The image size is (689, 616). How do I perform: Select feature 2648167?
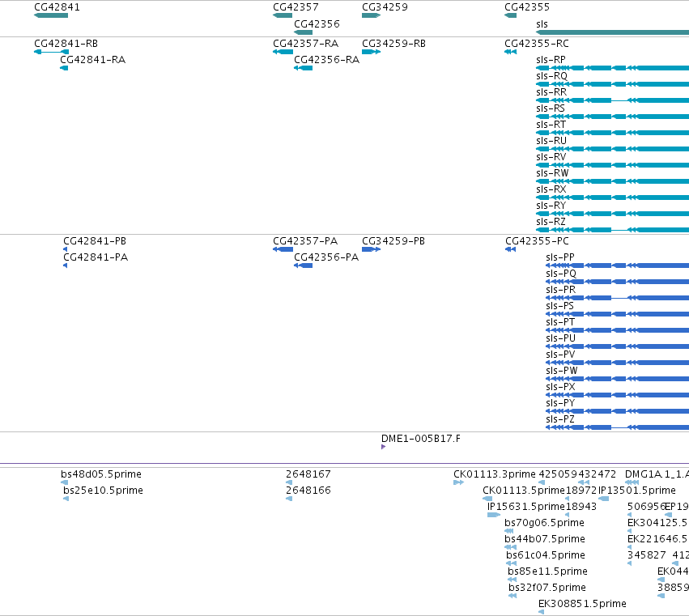tap(289, 483)
